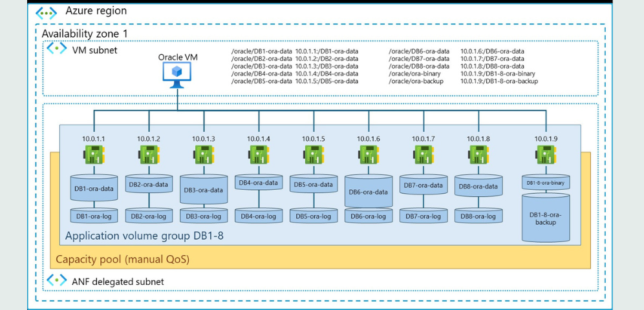Click export '10.0.1.9:/DB1-8-ora-backup'
The image size is (644, 310).
pos(499,81)
